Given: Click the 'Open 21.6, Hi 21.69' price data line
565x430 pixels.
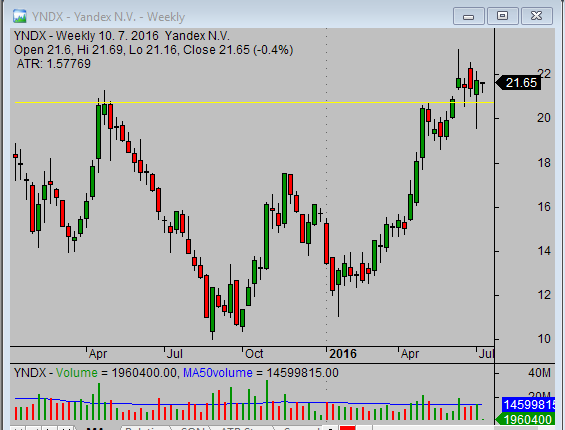Looking at the screenshot, I should tap(154, 50).
